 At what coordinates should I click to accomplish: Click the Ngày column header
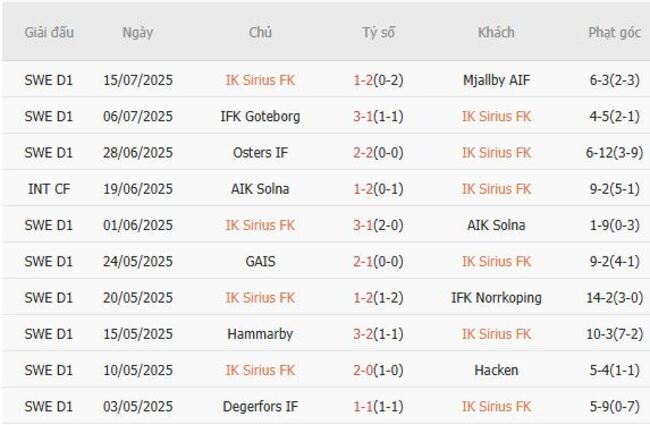[138, 33]
